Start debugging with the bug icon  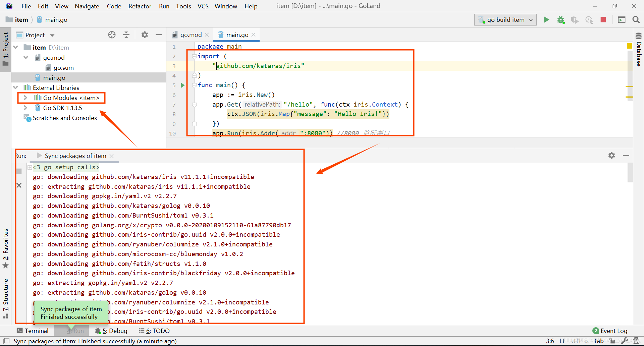(x=561, y=20)
